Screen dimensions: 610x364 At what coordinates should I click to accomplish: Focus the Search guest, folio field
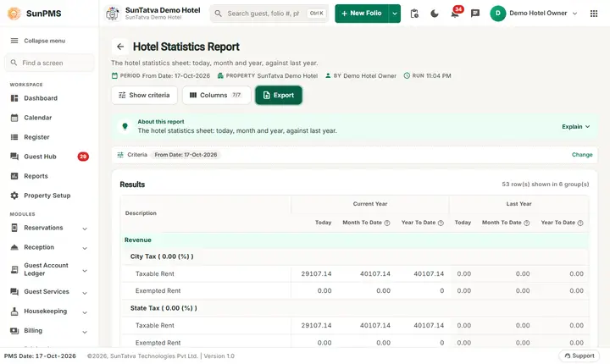tap(269, 14)
